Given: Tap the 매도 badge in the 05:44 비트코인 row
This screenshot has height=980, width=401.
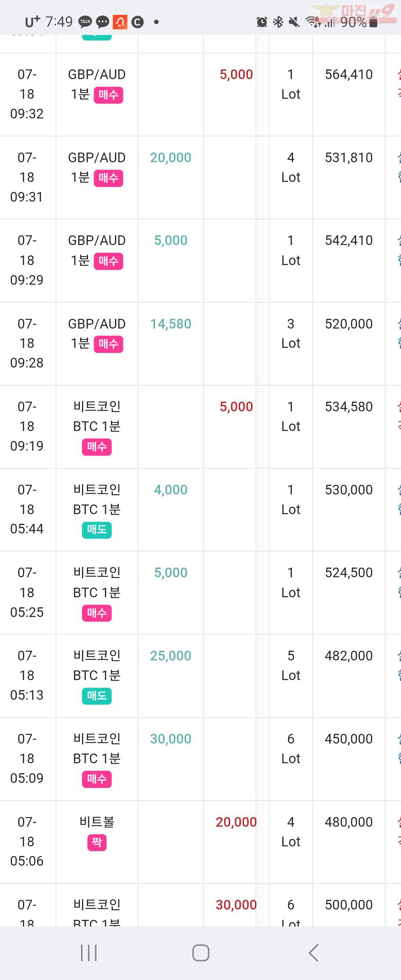Looking at the screenshot, I should pos(97,530).
